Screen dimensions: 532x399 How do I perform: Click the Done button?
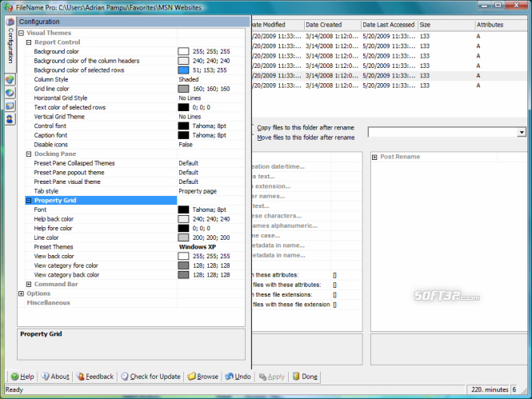click(x=306, y=377)
